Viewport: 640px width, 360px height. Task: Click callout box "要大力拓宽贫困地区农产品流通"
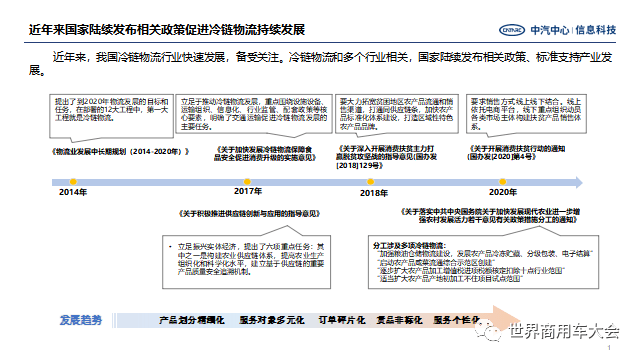pyautogui.click(x=397, y=114)
